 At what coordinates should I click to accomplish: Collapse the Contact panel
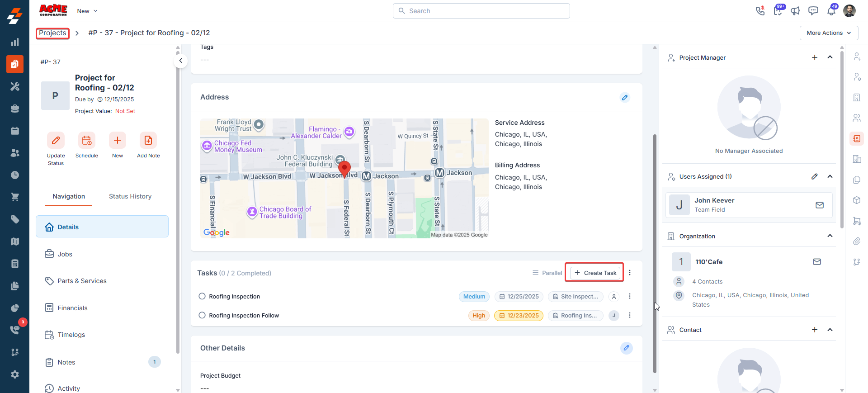pos(830,330)
